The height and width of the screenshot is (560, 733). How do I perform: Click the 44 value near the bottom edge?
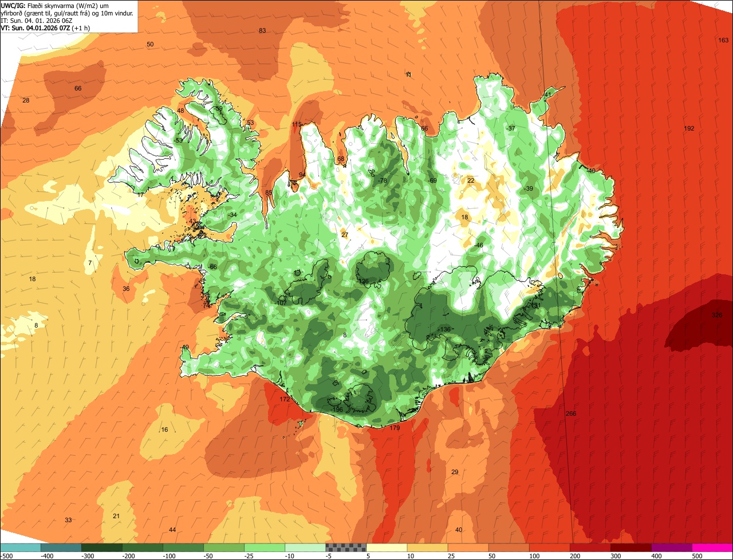[x=172, y=530]
